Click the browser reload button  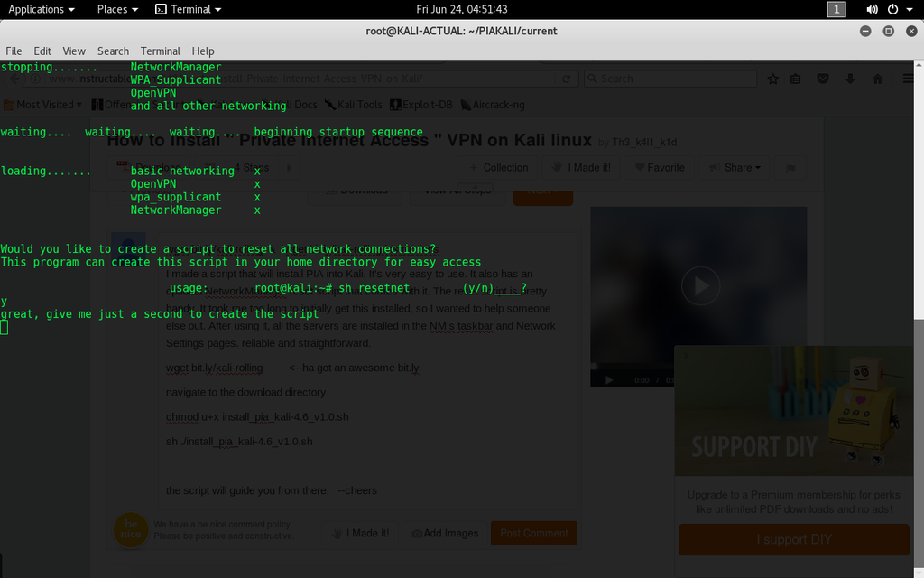pos(566,79)
